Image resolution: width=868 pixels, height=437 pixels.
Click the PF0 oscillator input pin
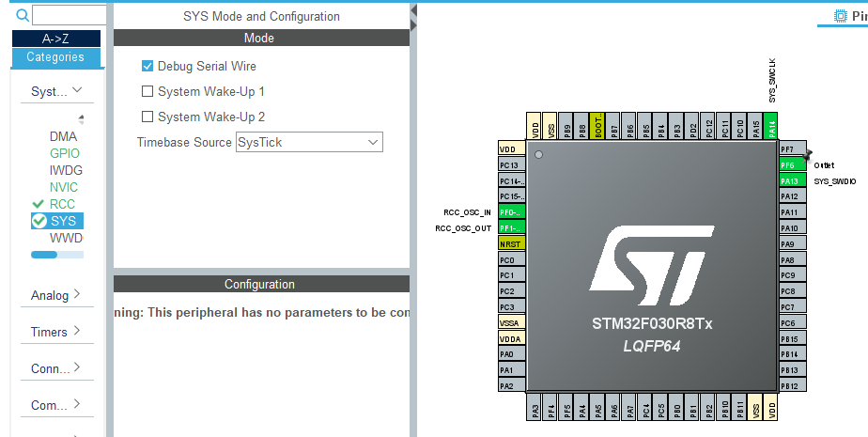[x=511, y=212]
